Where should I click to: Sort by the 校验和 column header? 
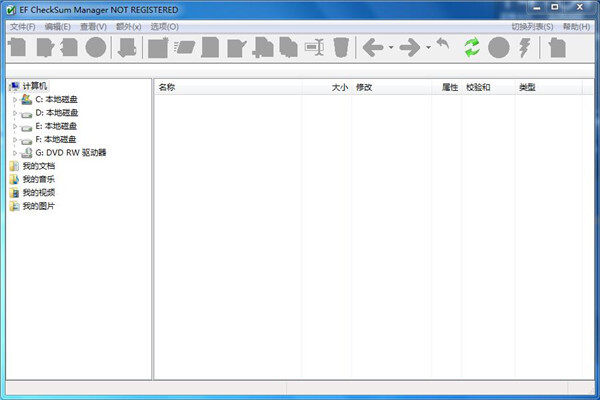488,87
